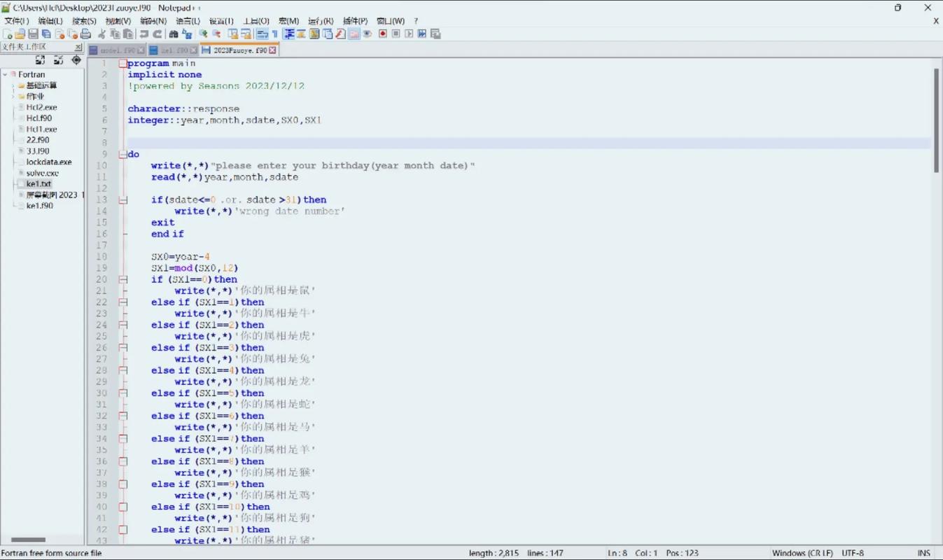
Task: Click the Save file toolbar icon
Action: tap(33, 34)
